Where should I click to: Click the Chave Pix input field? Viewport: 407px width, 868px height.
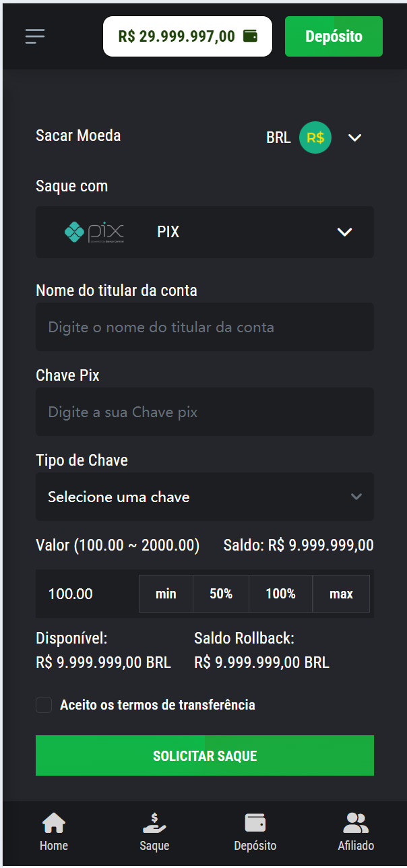click(x=205, y=412)
